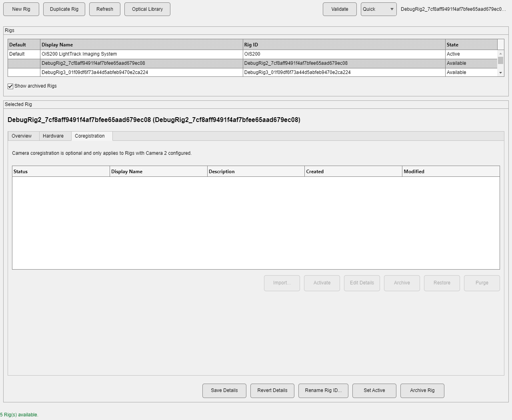Open Rename Rig ID dialog

point(323,391)
